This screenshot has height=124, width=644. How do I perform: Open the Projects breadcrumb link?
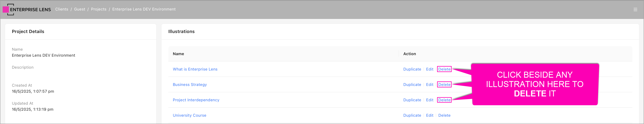click(x=98, y=9)
